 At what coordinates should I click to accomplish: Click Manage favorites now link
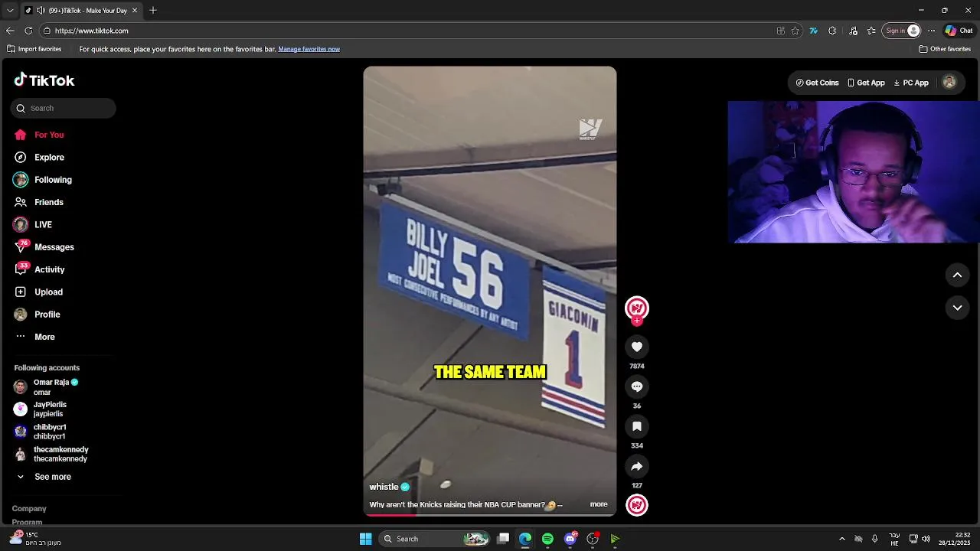tap(309, 49)
